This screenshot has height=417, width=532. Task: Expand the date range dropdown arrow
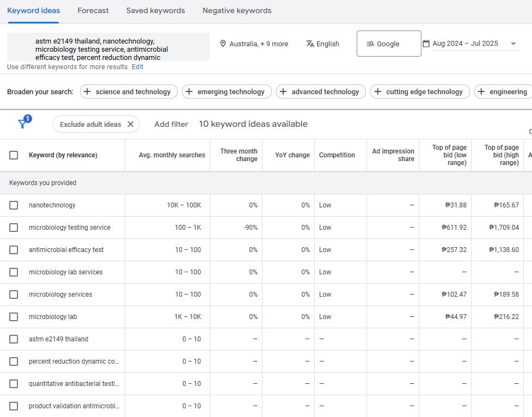point(513,44)
